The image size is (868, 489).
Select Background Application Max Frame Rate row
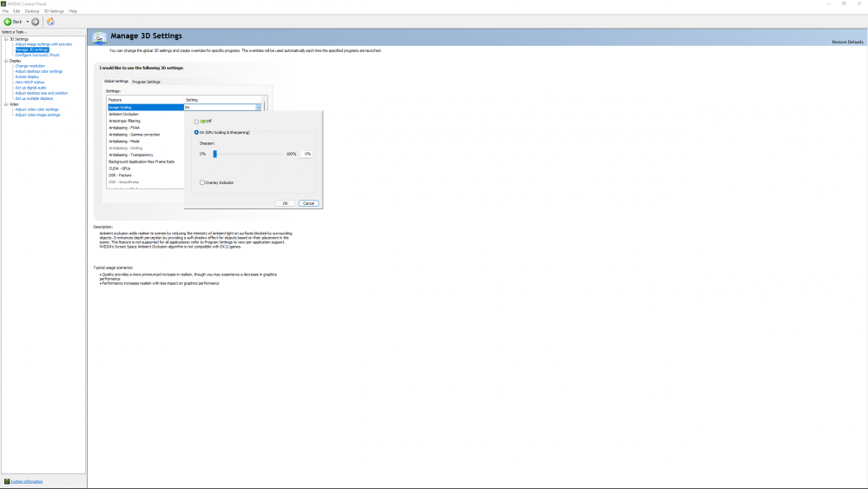coord(146,162)
